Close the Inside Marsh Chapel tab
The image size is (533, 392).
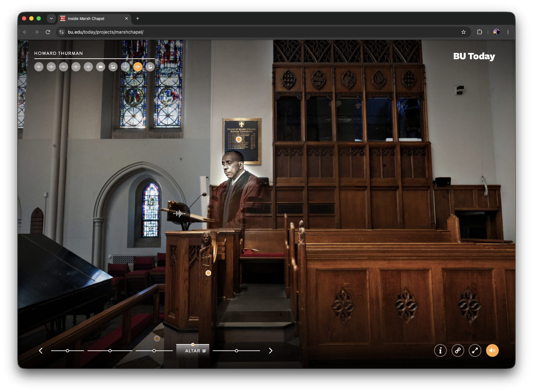pyautogui.click(x=127, y=18)
